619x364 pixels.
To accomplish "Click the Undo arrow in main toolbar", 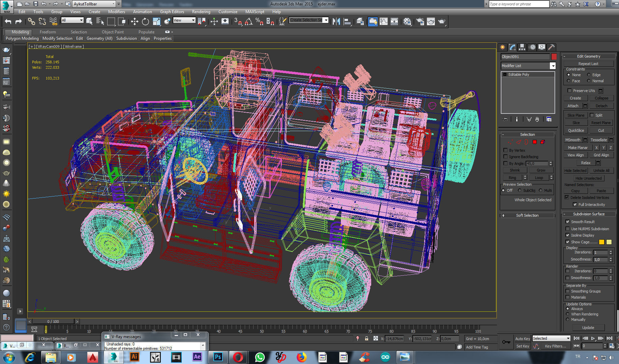I will point(8,22).
